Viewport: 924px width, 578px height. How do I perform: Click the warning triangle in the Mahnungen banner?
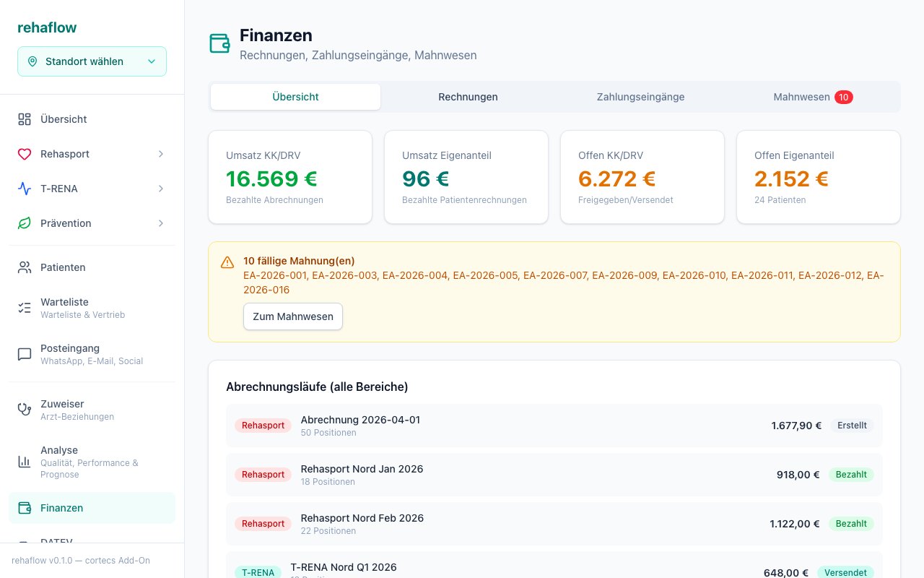(228, 262)
